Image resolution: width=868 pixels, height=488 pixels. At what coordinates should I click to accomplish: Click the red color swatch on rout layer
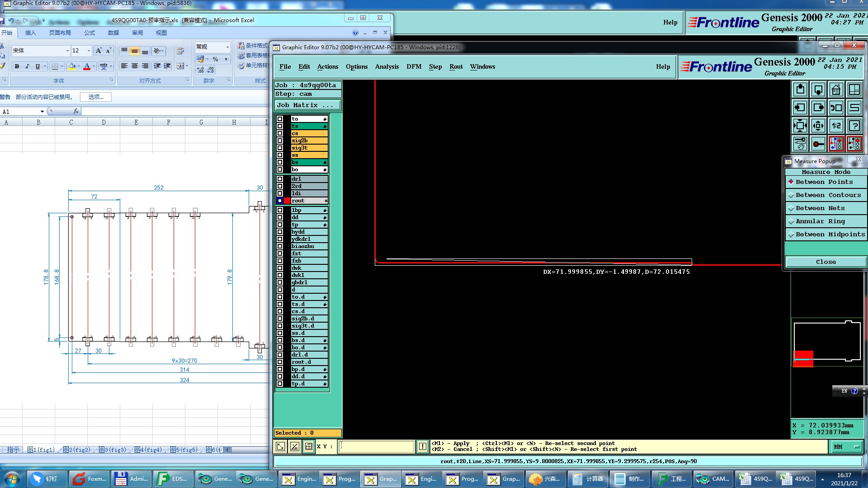click(287, 201)
